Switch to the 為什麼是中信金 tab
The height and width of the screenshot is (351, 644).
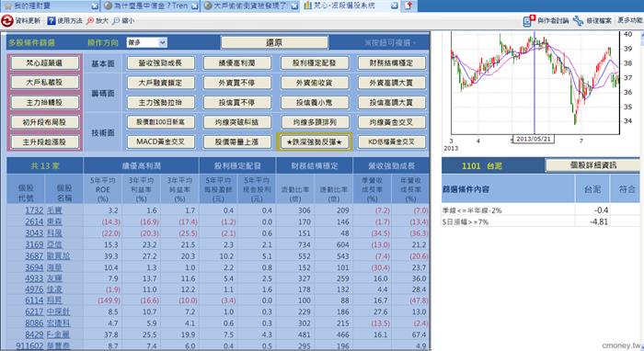point(150,6)
